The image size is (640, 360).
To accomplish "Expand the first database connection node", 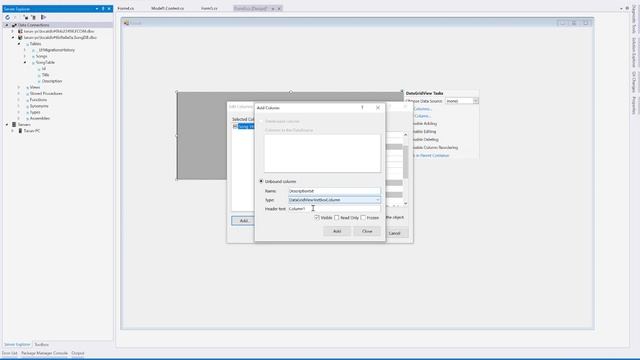I will (x=13, y=31).
